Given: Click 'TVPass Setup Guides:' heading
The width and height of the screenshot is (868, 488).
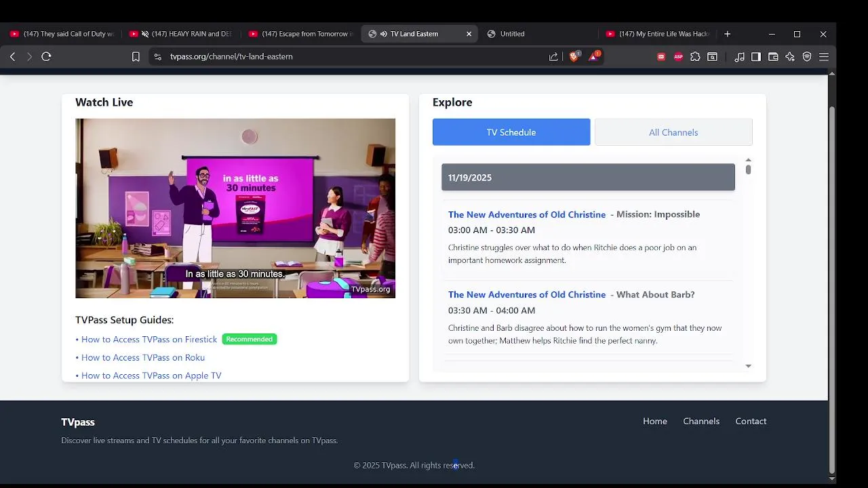Looking at the screenshot, I should 124,320.
